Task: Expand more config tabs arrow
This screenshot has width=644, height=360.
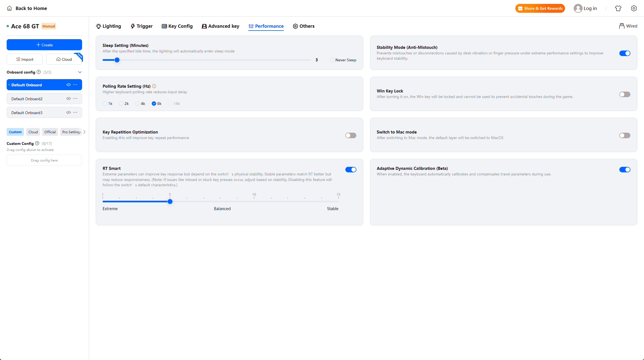Action: pos(84,132)
